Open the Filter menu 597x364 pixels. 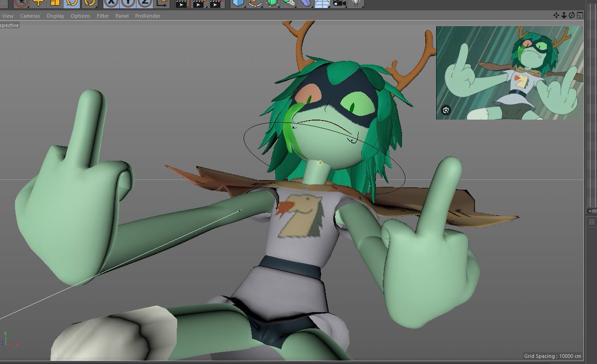pyautogui.click(x=103, y=16)
